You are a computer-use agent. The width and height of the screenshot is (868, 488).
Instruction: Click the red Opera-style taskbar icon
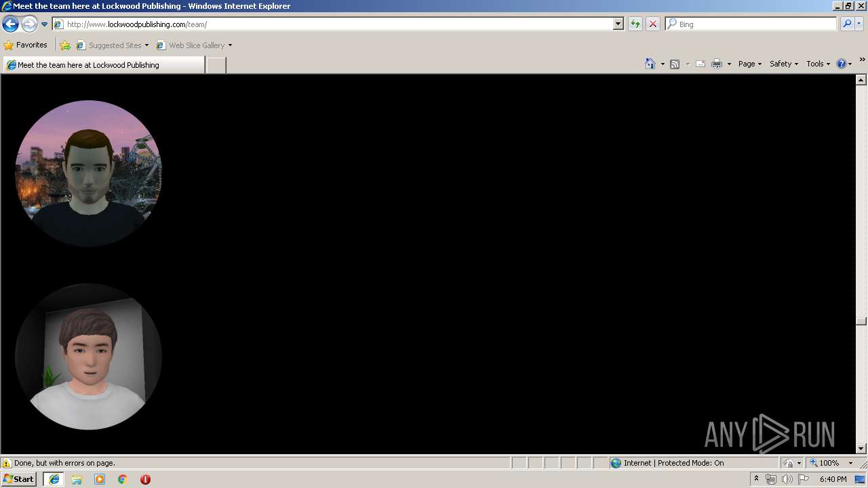(x=145, y=479)
